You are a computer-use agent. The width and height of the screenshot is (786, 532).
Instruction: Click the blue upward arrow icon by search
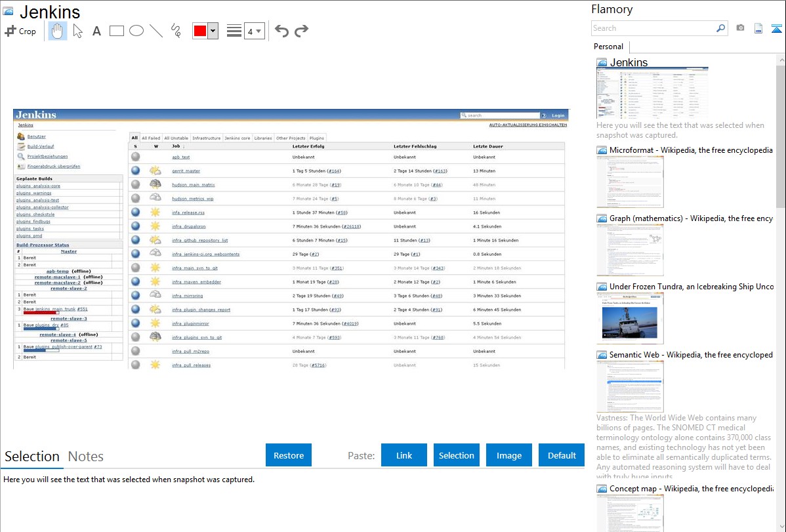776,28
